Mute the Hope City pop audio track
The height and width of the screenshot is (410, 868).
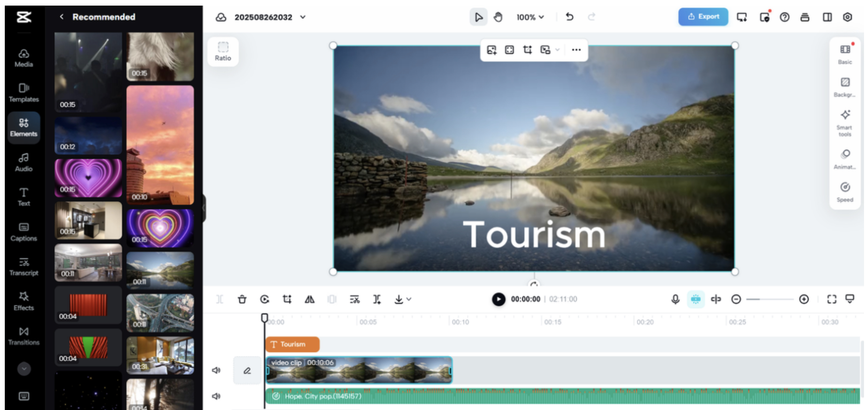click(x=216, y=396)
